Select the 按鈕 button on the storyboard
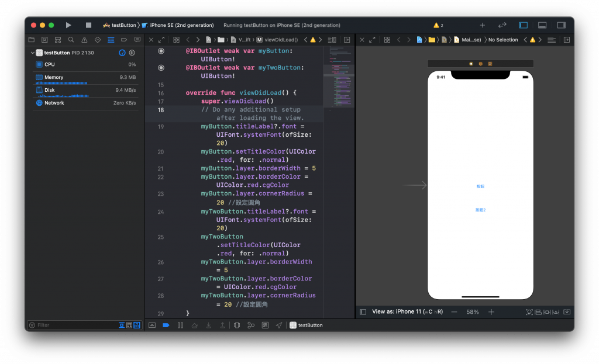 [x=480, y=186]
